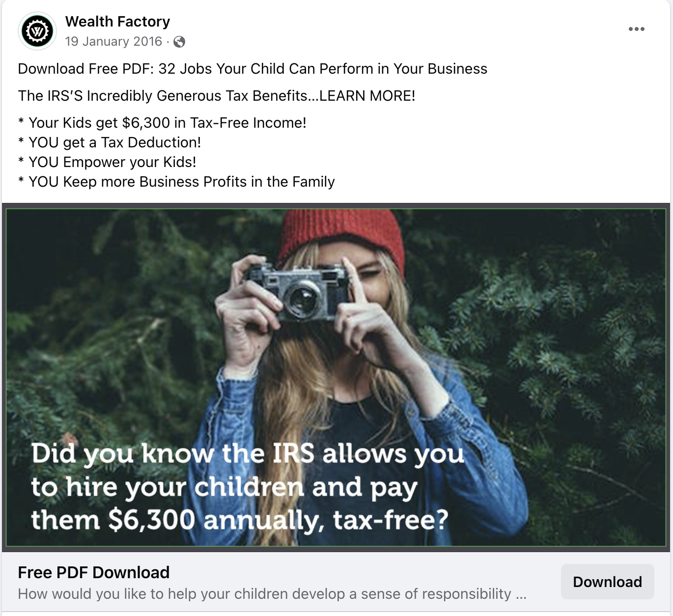Select the ellipsis icon at top right
Viewport: 673px width, 616px height.
point(636,28)
